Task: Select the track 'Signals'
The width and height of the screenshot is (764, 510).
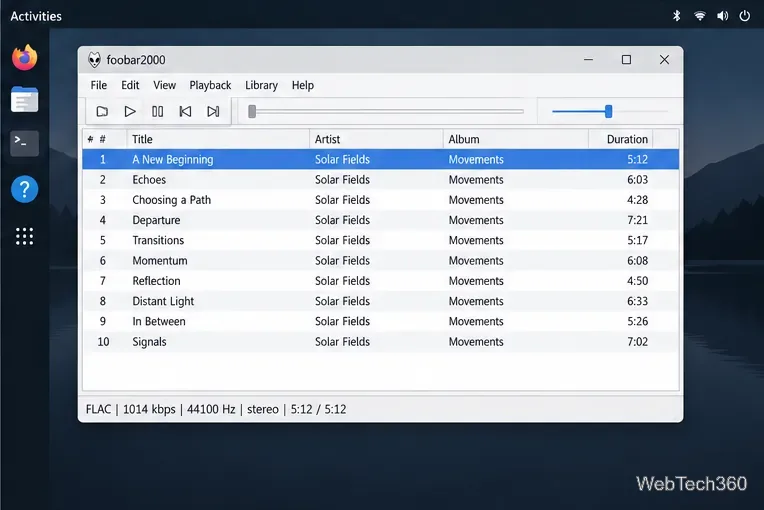Action: (x=381, y=341)
